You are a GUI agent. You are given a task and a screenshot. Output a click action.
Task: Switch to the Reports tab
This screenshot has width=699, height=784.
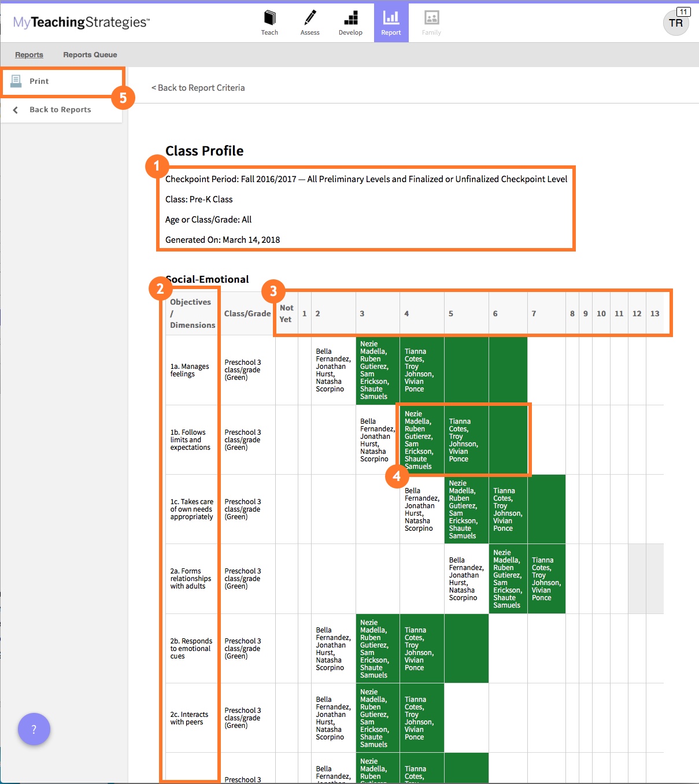pos(29,55)
